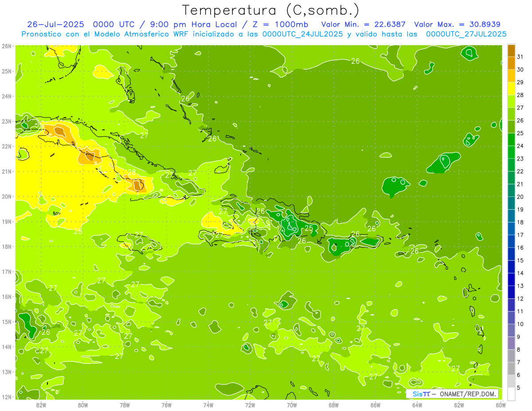Click the "Temperatura (C,somb.)" chart title
Image resolution: width=532 pixels, height=411 pixels.
(x=271, y=10)
